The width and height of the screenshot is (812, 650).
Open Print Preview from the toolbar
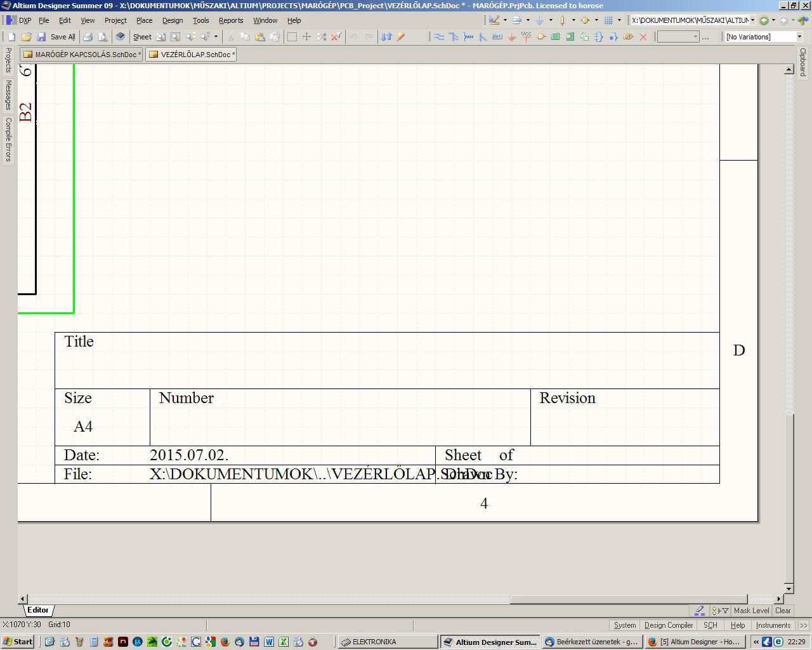point(103,37)
